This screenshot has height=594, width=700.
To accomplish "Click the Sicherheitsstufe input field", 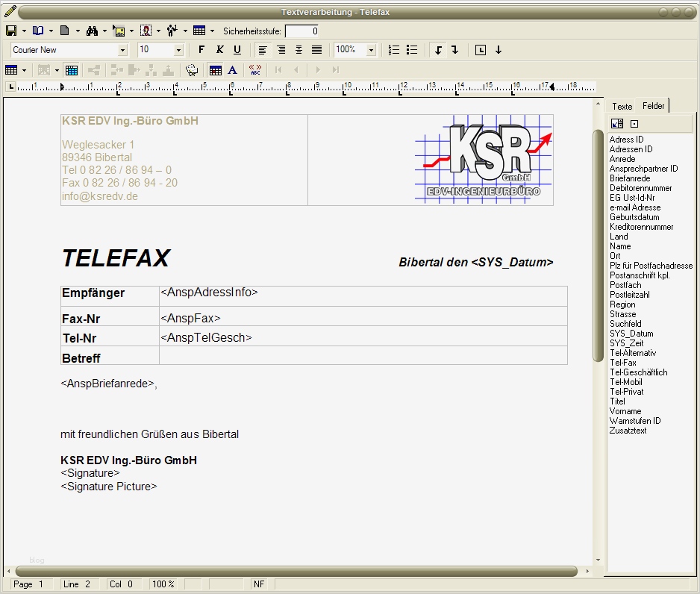I will [x=302, y=31].
